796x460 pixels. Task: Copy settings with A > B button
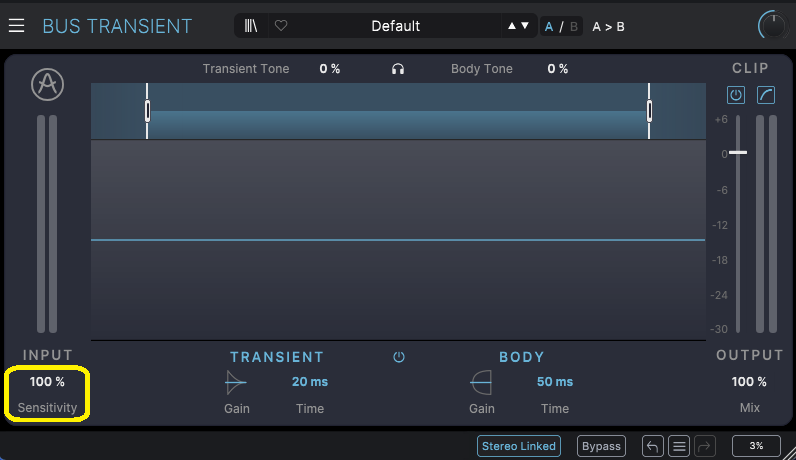click(608, 26)
